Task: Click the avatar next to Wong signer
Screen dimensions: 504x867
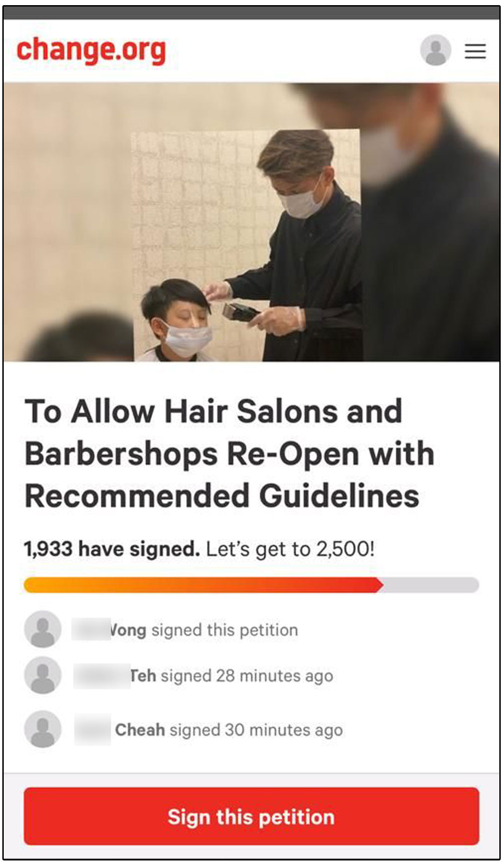Action: coord(42,629)
